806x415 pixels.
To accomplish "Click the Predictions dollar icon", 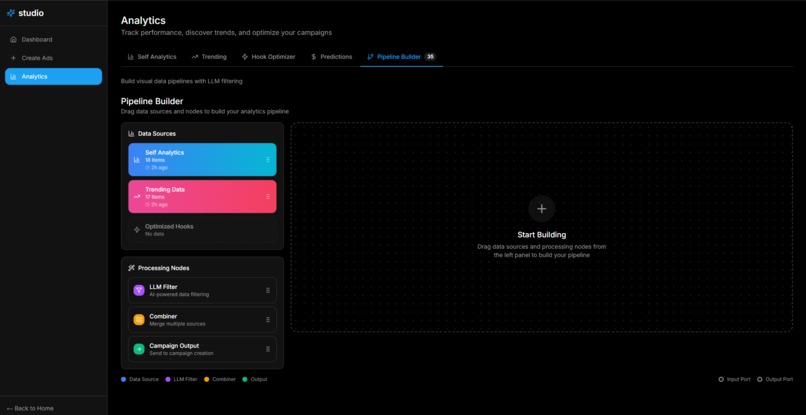I will pos(314,57).
